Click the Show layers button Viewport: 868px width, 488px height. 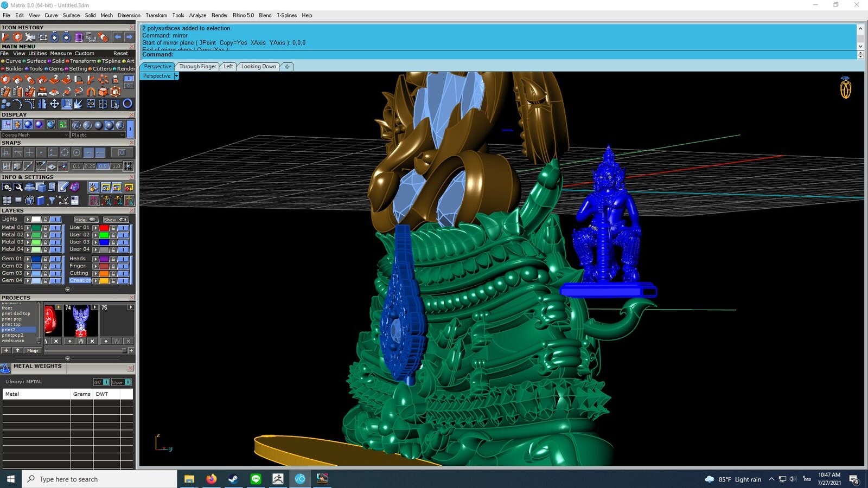[116, 220]
